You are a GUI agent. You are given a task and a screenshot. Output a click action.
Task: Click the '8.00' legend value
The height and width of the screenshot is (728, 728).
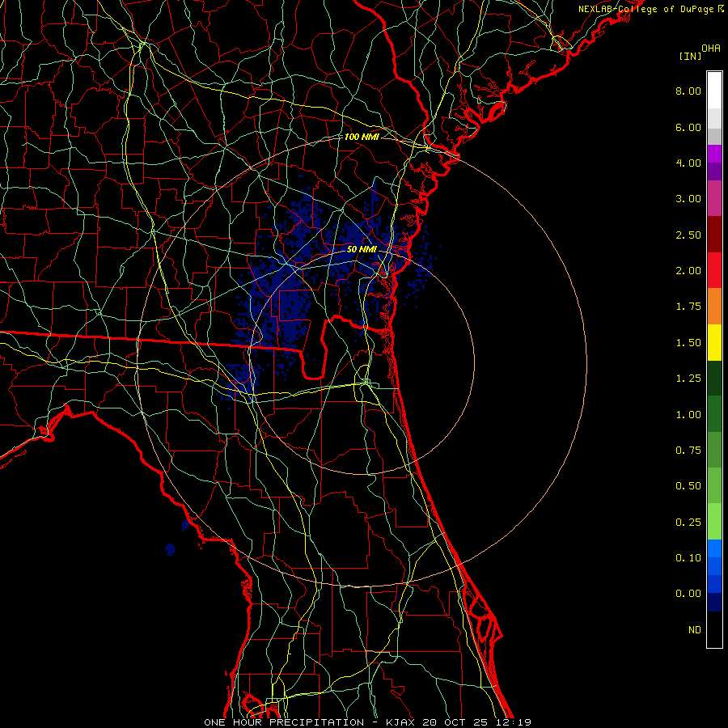click(688, 91)
